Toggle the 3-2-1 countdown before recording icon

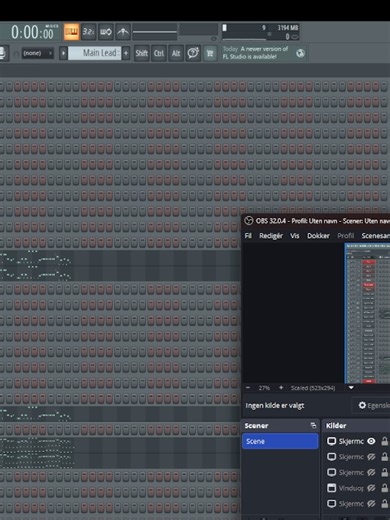coord(88,32)
